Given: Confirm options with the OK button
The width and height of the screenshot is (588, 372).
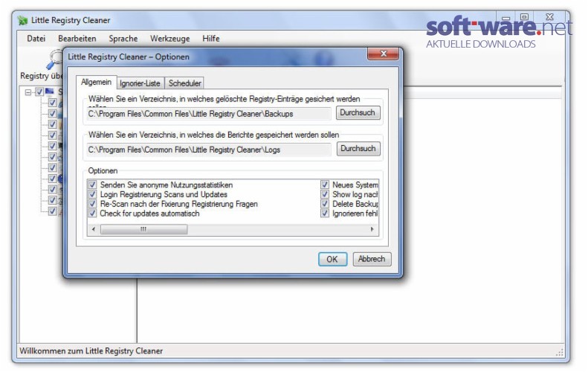Looking at the screenshot, I should point(332,259).
